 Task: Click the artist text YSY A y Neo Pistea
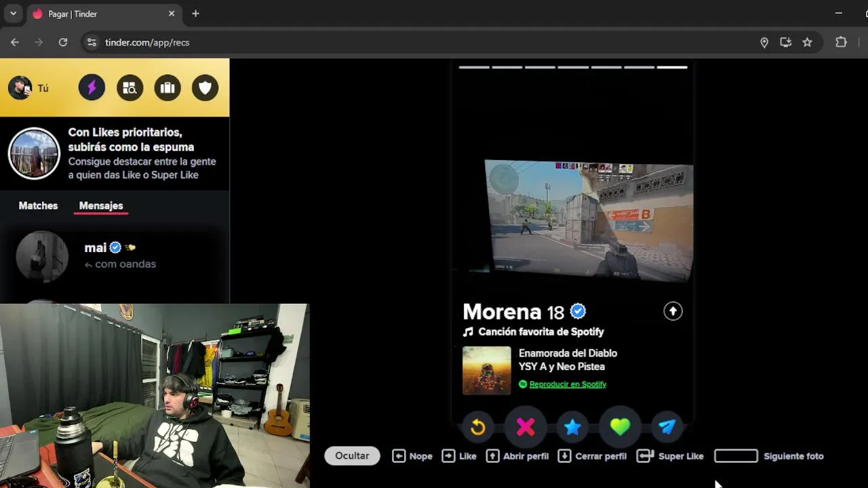click(x=561, y=367)
